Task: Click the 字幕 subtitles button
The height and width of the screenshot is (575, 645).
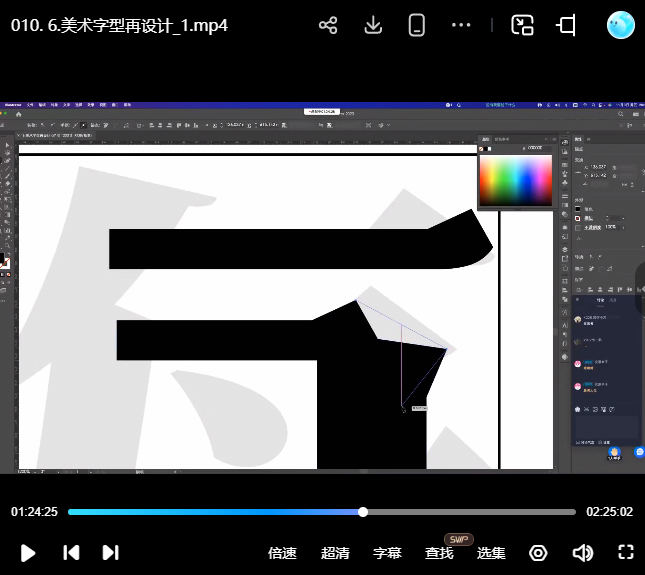Action: tap(387, 553)
